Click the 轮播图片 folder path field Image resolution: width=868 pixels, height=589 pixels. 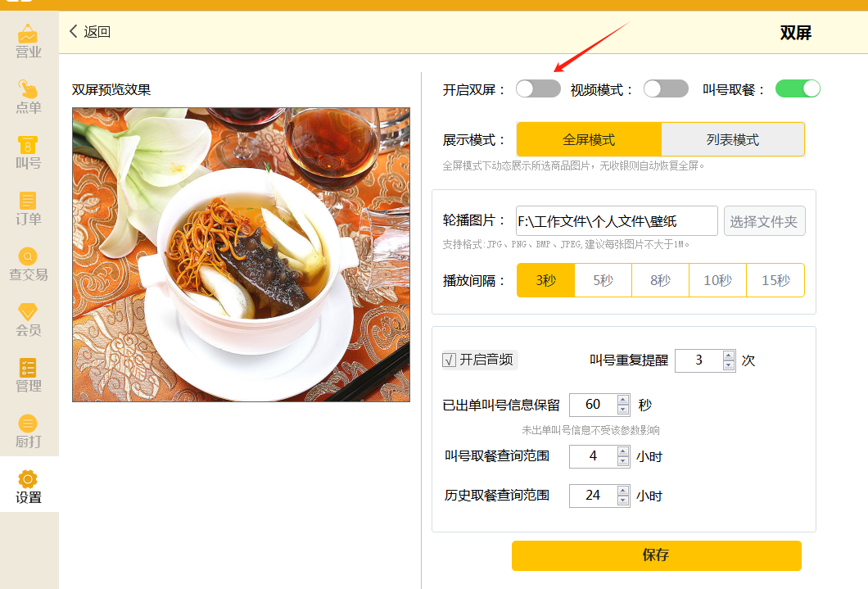point(617,221)
